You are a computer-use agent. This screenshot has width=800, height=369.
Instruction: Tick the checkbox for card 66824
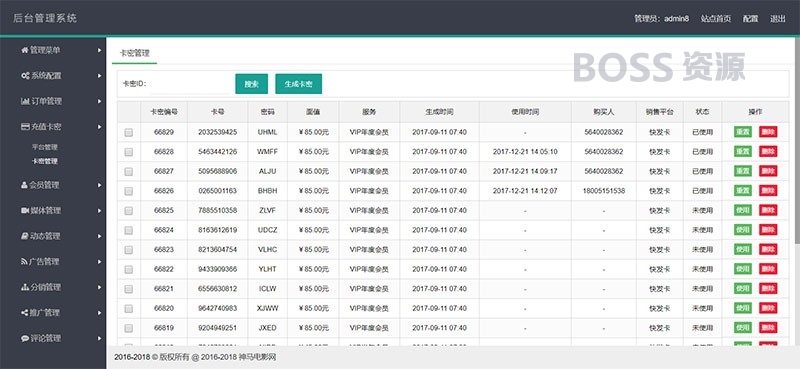pyautogui.click(x=129, y=230)
